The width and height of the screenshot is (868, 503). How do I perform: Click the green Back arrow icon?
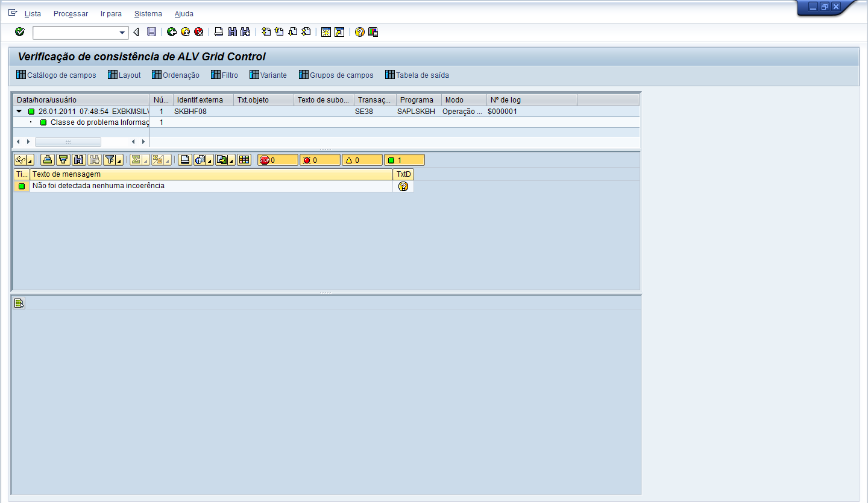(172, 32)
